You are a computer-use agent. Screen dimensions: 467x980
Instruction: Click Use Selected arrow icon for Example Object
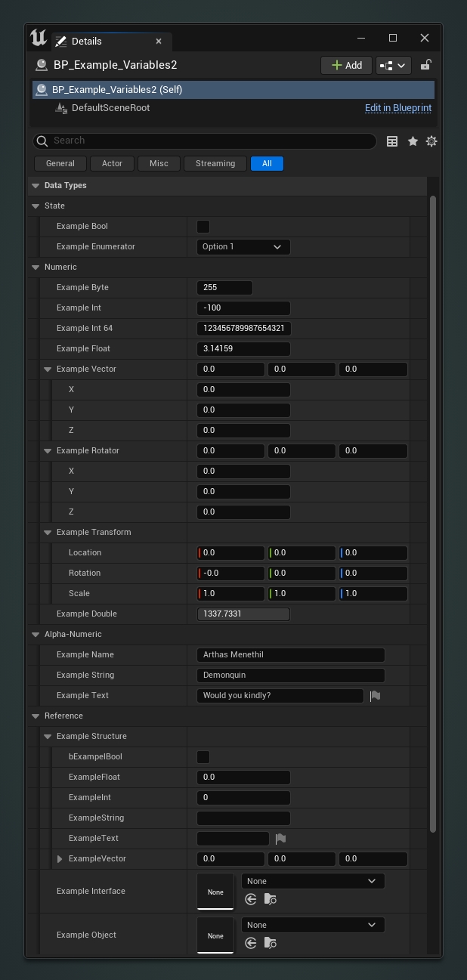click(251, 943)
